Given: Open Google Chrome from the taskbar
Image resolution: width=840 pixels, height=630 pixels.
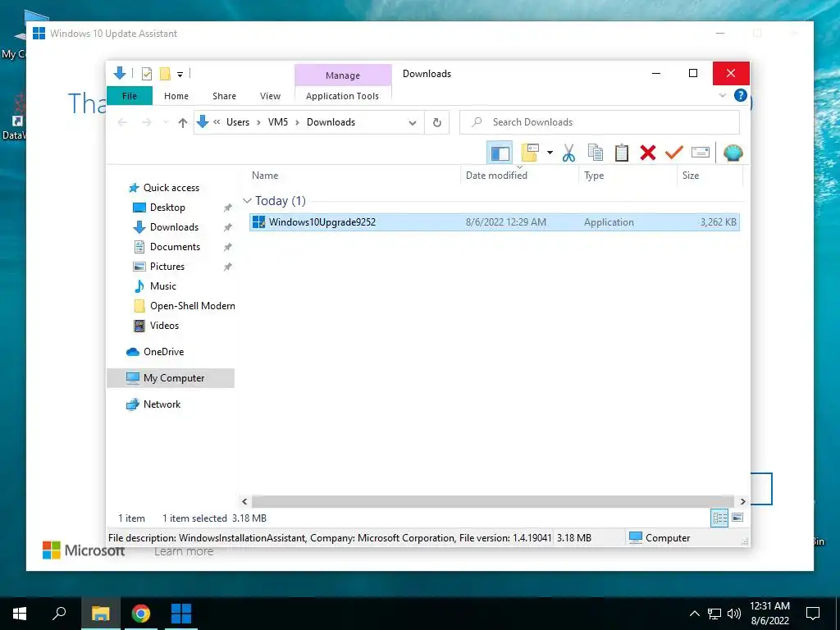Looking at the screenshot, I should [141, 614].
